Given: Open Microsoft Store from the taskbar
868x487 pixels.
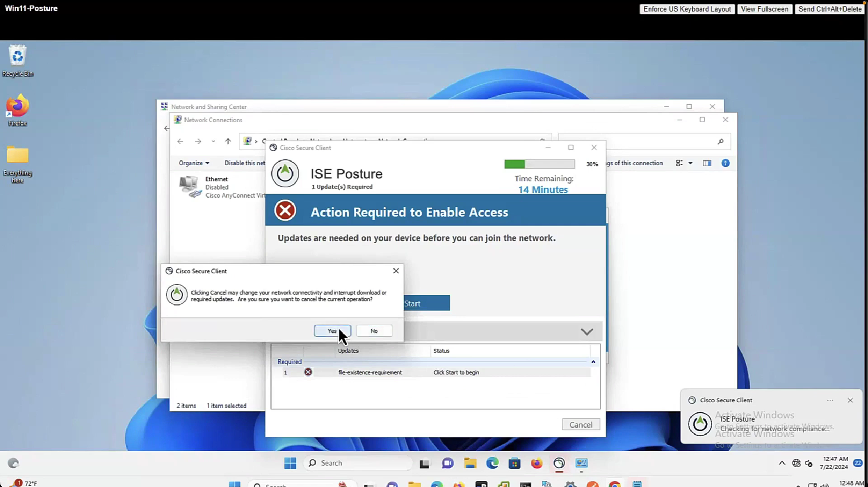Looking at the screenshot, I should tap(514, 463).
